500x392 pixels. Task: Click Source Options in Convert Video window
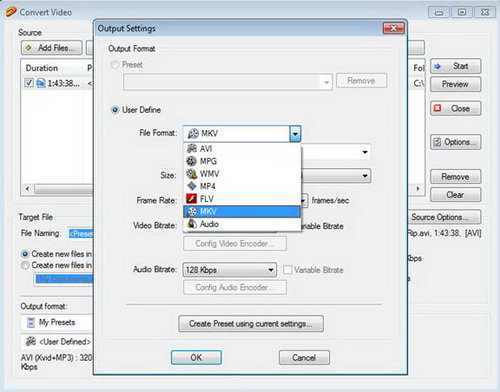[443, 217]
